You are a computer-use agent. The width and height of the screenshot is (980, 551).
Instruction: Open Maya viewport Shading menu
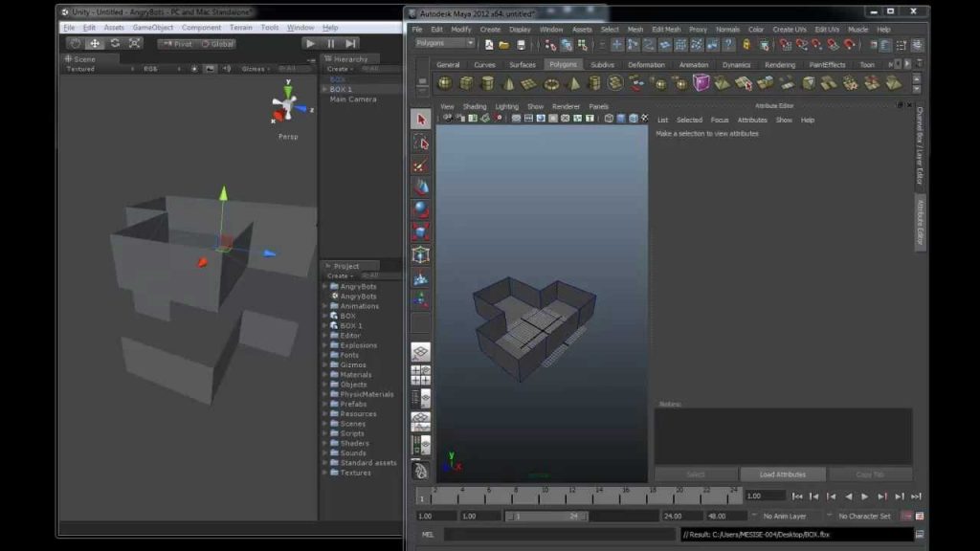click(x=475, y=107)
